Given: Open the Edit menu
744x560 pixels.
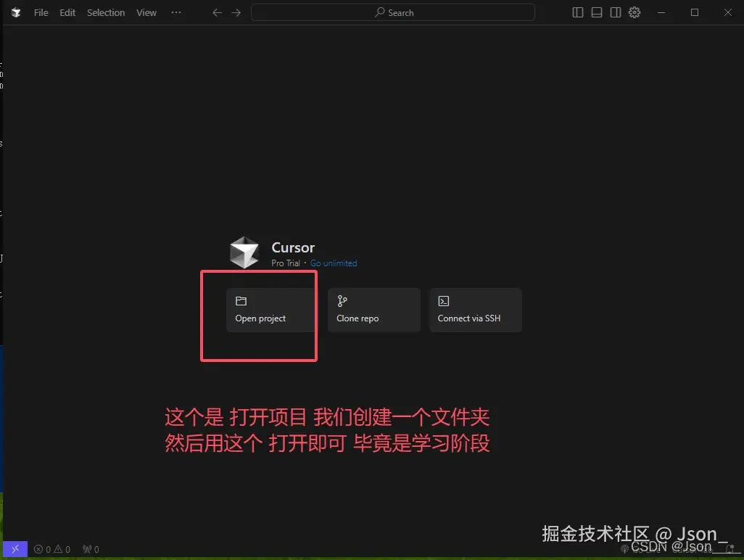Looking at the screenshot, I should [x=67, y=13].
